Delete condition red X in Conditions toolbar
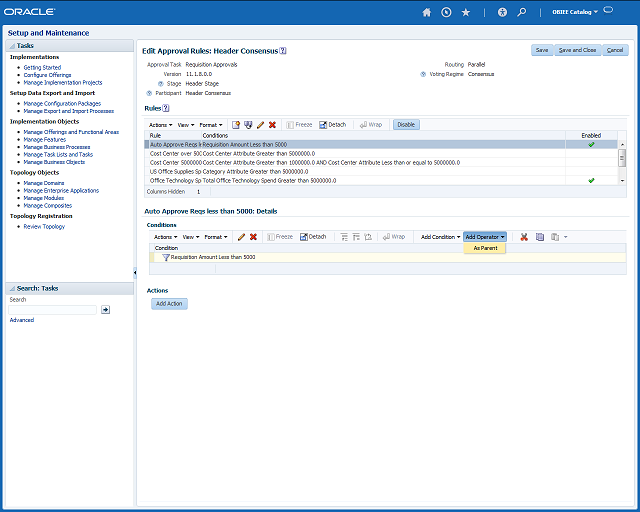Image resolution: width=640 pixels, height=512 pixels. [253, 237]
